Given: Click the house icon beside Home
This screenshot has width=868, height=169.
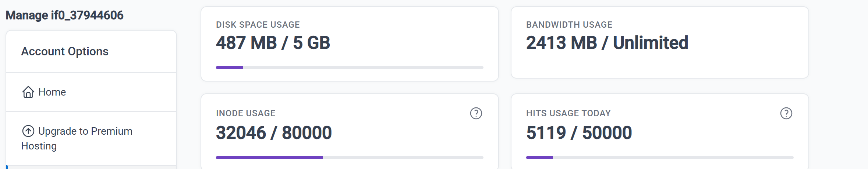Looking at the screenshot, I should tap(28, 92).
